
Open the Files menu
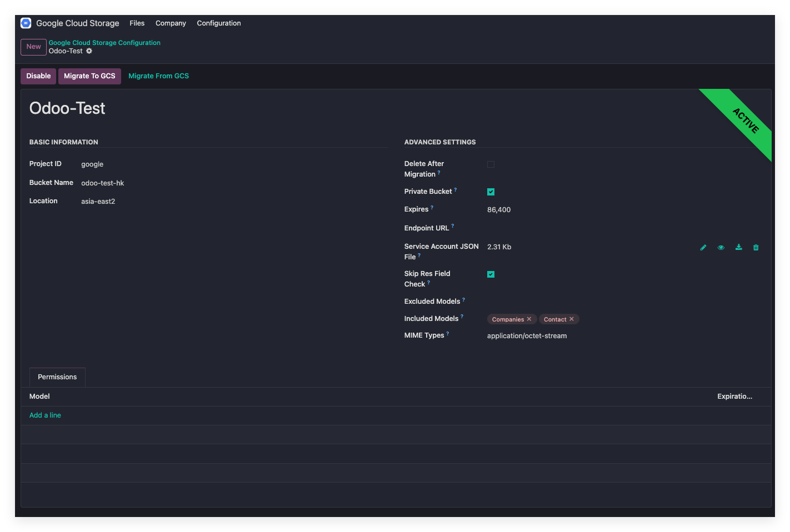point(137,23)
